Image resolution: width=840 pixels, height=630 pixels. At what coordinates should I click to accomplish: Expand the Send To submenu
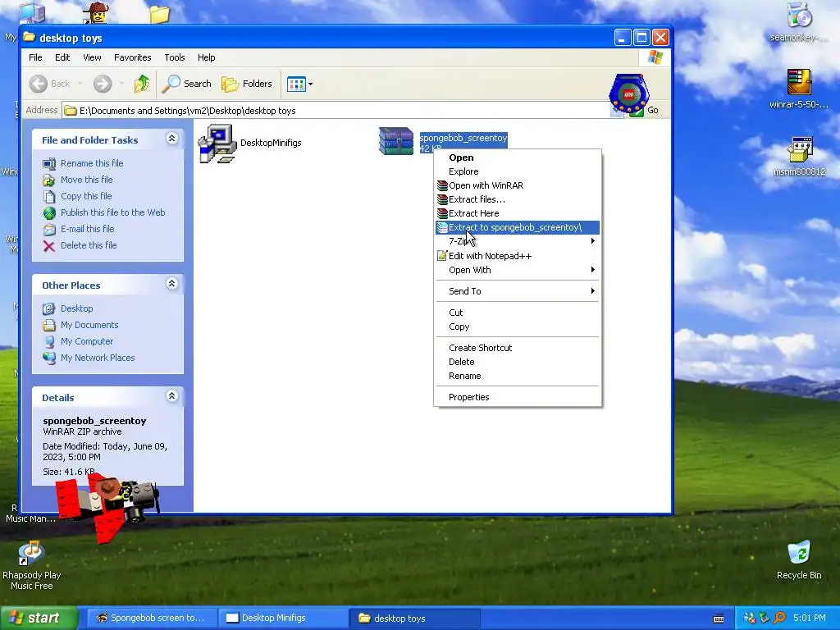pyautogui.click(x=517, y=291)
